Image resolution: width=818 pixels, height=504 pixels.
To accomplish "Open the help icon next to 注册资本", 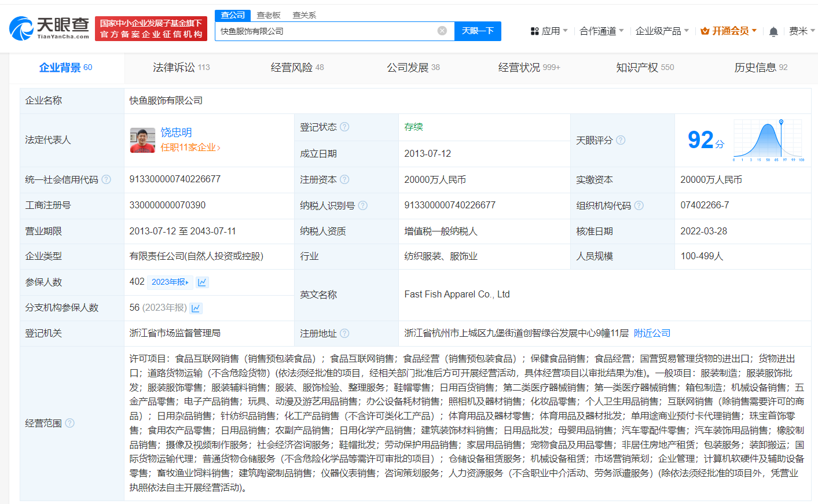I will point(345,179).
